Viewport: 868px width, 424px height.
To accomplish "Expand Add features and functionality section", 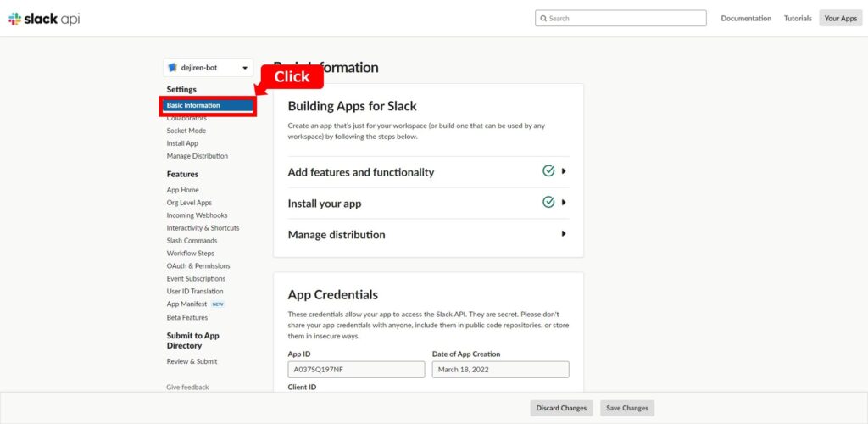I will point(428,172).
